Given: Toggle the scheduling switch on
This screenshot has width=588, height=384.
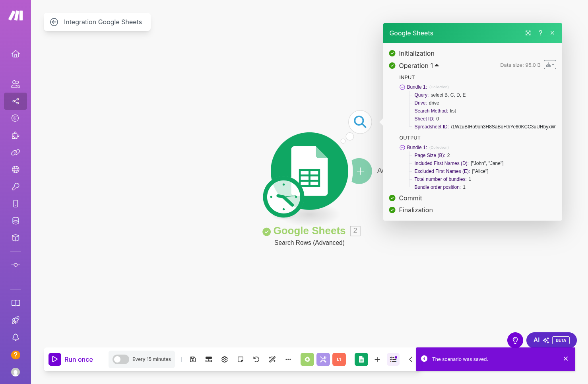Looking at the screenshot, I should [121, 359].
